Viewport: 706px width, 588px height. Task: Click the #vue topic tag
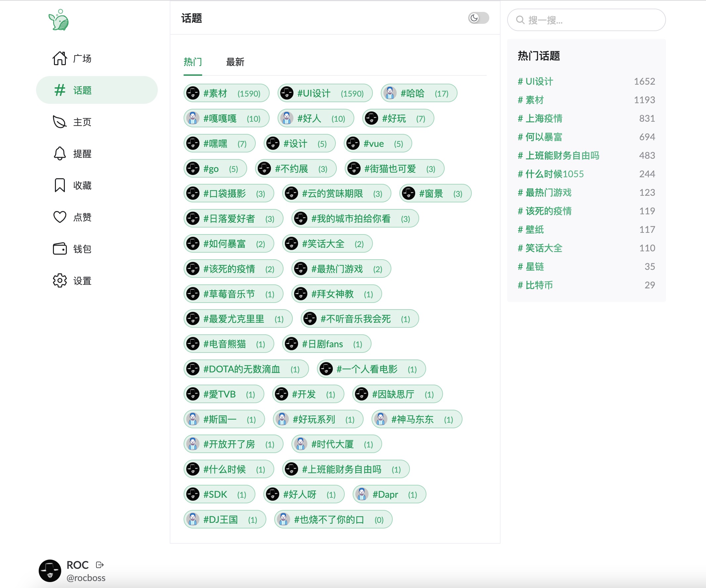click(374, 144)
